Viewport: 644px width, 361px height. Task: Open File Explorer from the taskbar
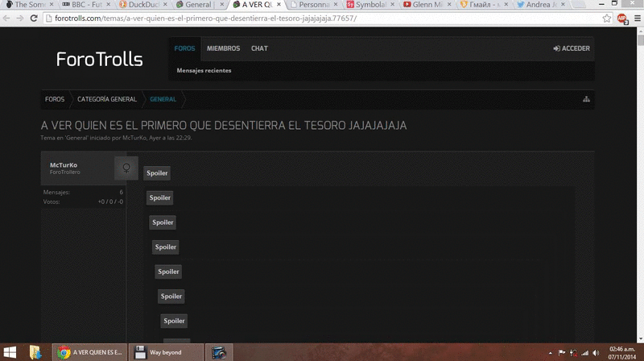[x=35, y=352]
